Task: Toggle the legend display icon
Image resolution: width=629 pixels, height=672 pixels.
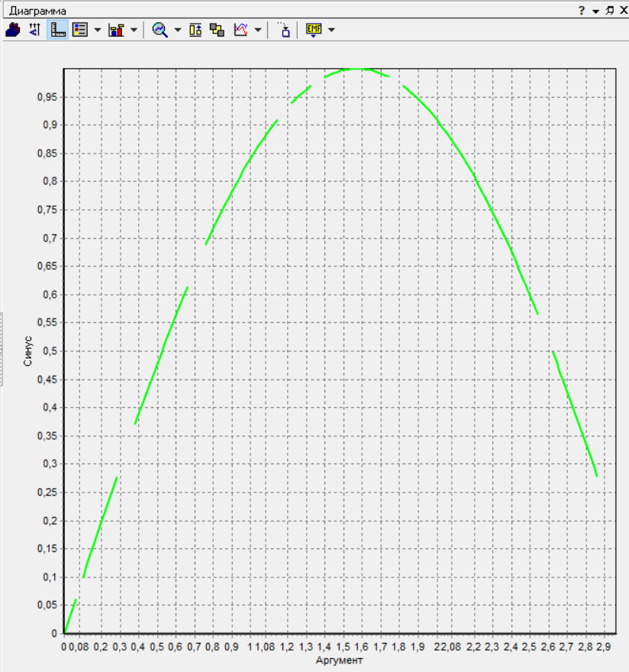Action: 80,30
